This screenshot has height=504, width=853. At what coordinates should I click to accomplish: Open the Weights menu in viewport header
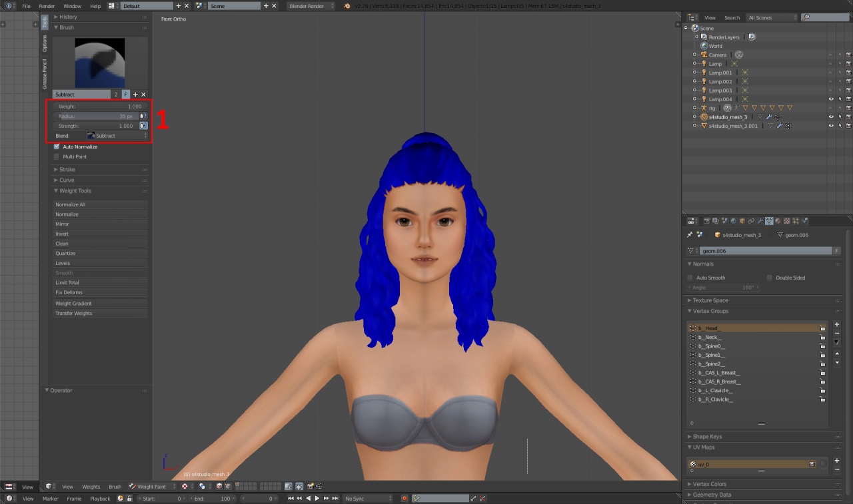point(91,486)
